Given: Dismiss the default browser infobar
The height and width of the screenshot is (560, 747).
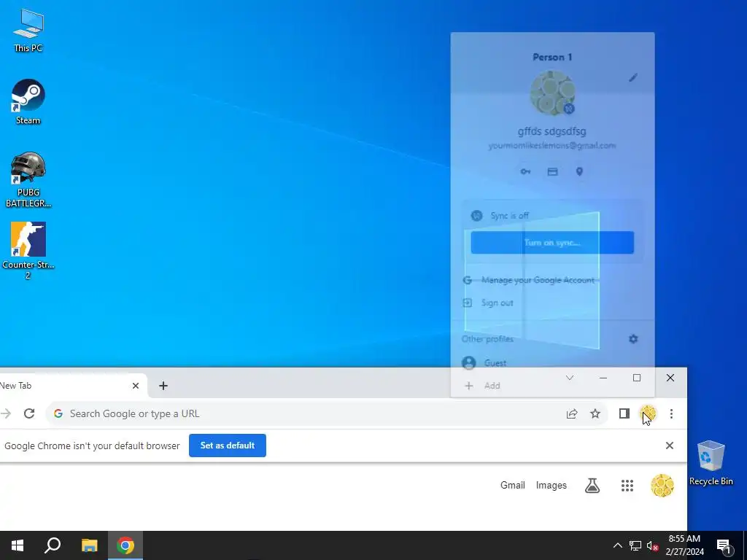Looking at the screenshot, I should [x=670, y=446].
